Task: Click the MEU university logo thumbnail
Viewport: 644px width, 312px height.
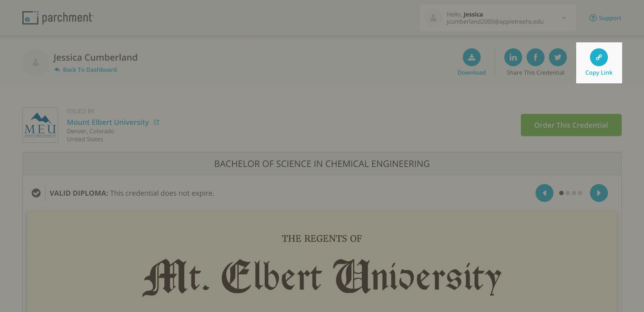Action: coord(40,125)
